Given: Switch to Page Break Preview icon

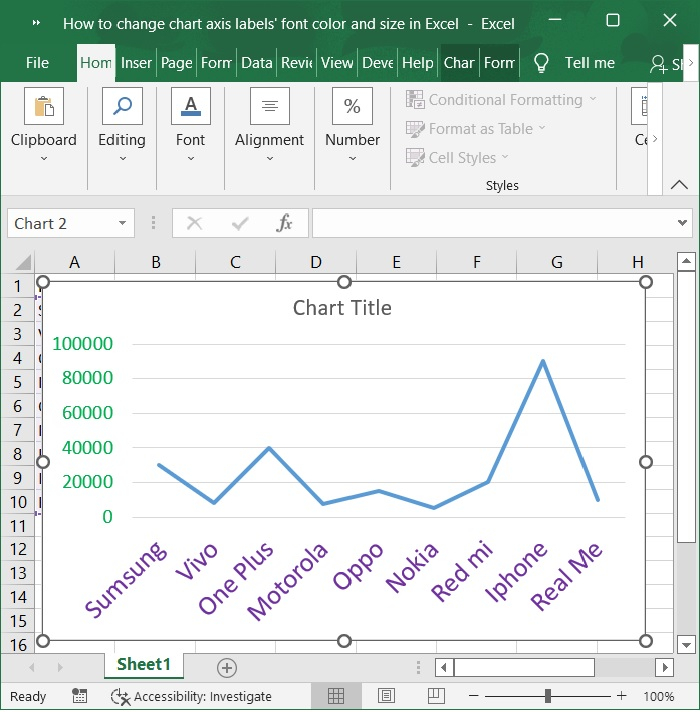Looking at the screenshot, I should (436, 696).
